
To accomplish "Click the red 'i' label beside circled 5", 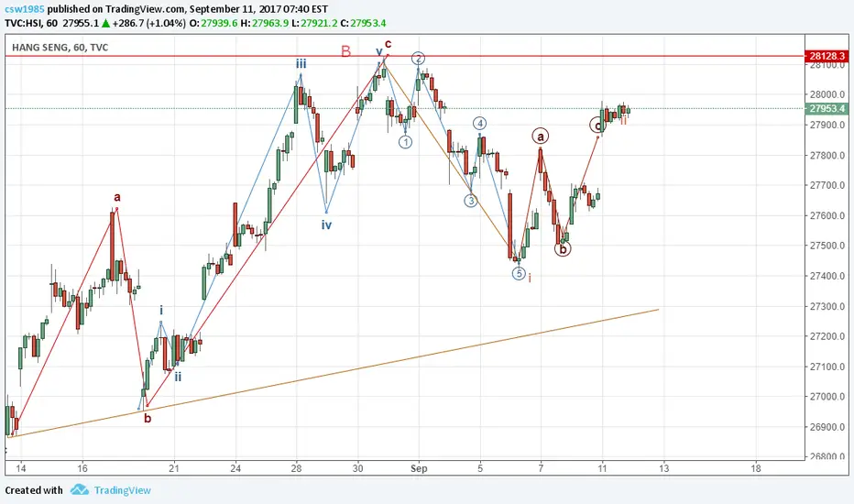I will (530, 278).
